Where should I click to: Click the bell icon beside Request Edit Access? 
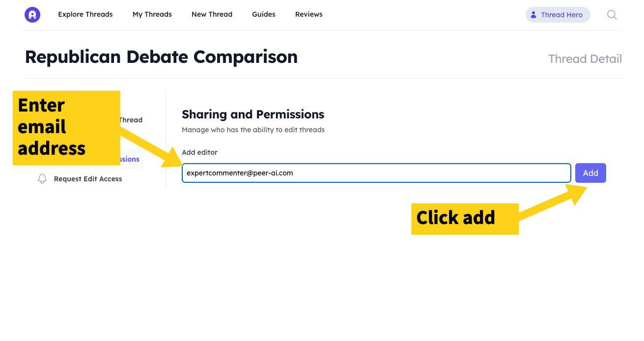[x=42, y=179]
